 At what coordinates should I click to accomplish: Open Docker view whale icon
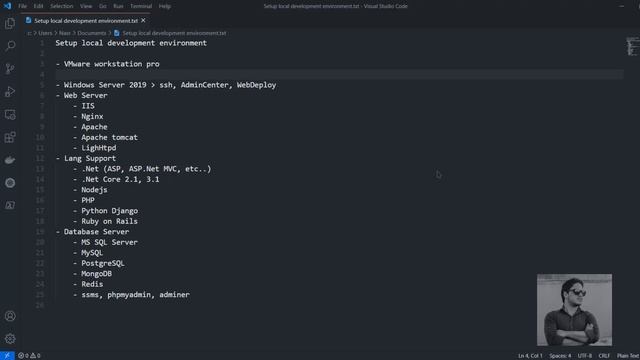click(10, 160)
